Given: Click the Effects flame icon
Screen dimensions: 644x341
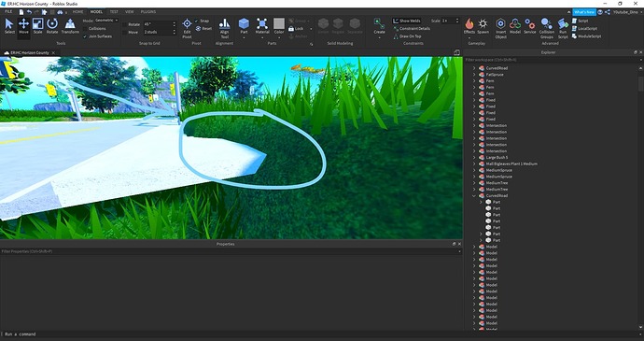Looking at the screenshot, I should pos(469,23).
